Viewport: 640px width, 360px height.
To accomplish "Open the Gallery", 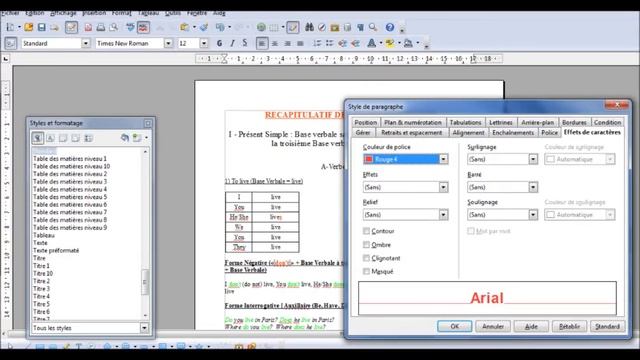I will tap(335, 27).
